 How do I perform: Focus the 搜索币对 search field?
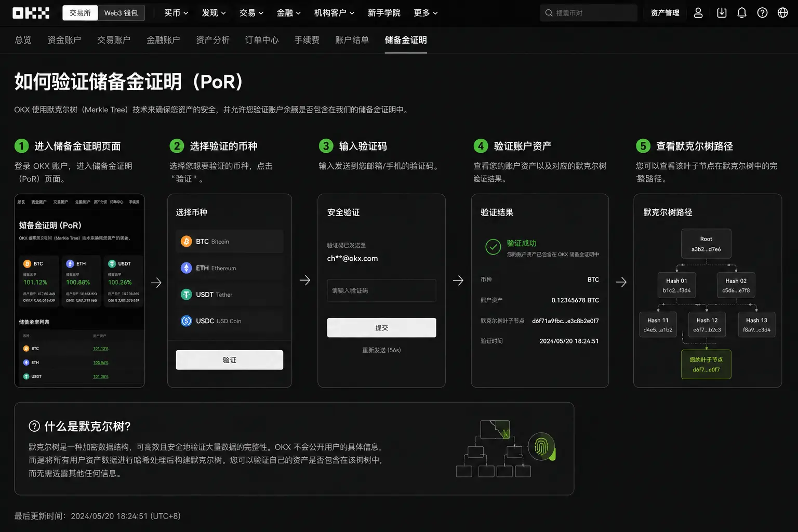tap(589, 13)
